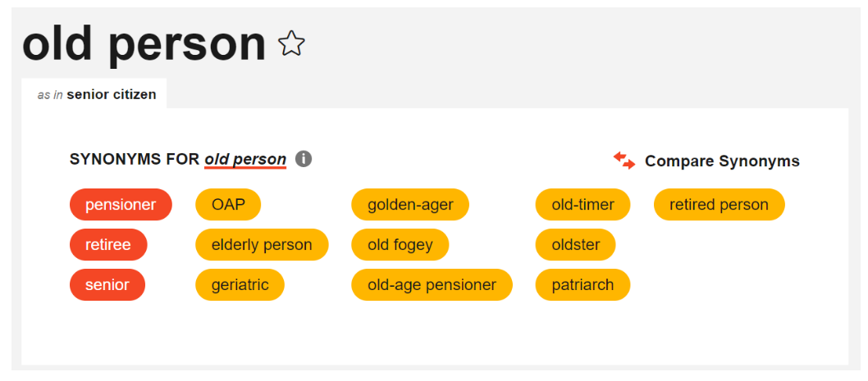Click the Compare Synonyms link
The height and width of the screenshot is (381, 868).
click(x=722, y=161)
